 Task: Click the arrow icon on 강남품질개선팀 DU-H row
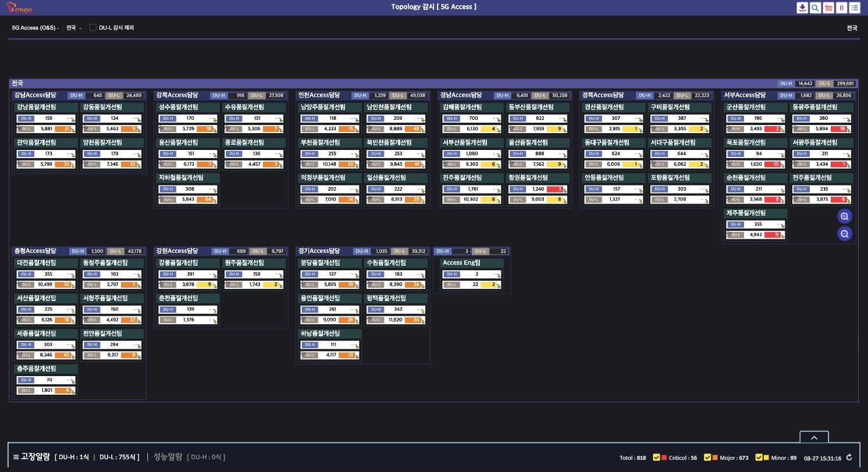click(x=73, y=120)
